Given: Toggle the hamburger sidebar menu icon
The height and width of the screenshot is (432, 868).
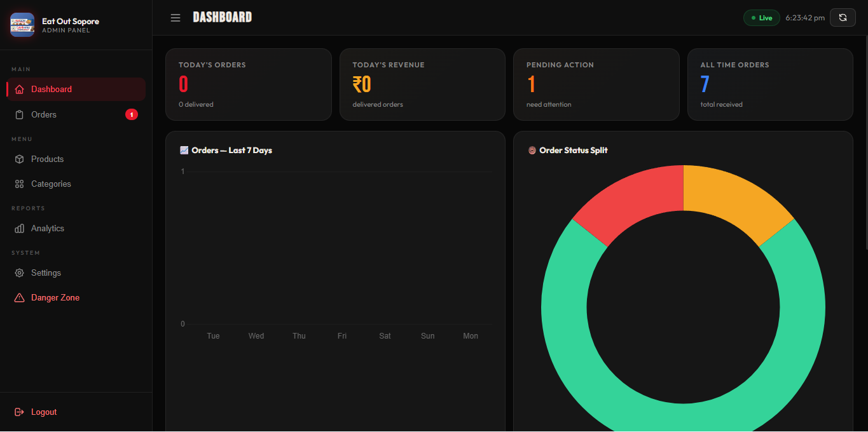Looking at the screenshot, I should click(176, 18).
